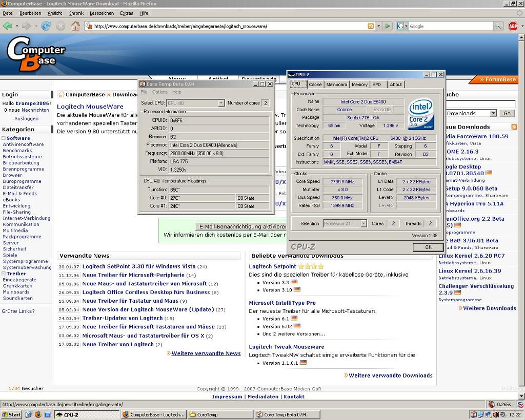The image size is (525, 420).
Task: Open the About tab in CPU-Z
Action: 396,85
